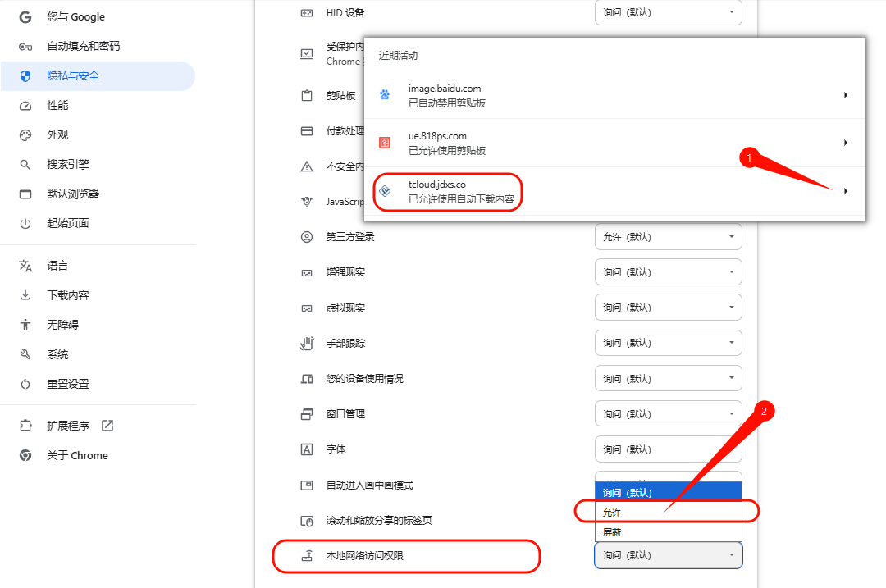This screenshot has height=588, width=886.
Task: Click the gauge icon next to 性能
Action: coord(25,106)
